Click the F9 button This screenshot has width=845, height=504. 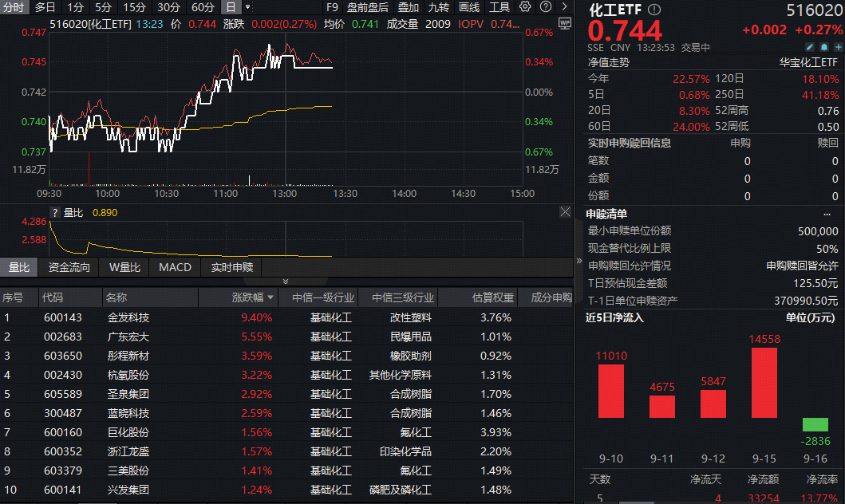(333, 7)
